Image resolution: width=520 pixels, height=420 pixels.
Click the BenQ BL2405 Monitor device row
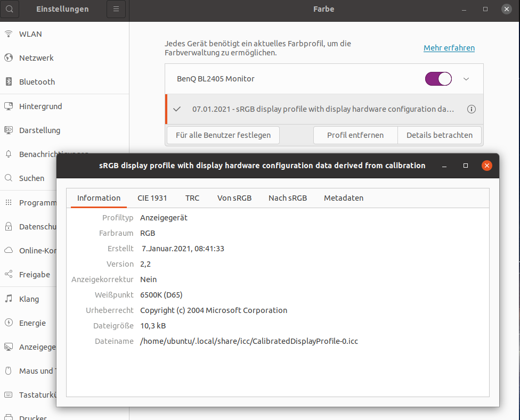(x=324, y=79)
